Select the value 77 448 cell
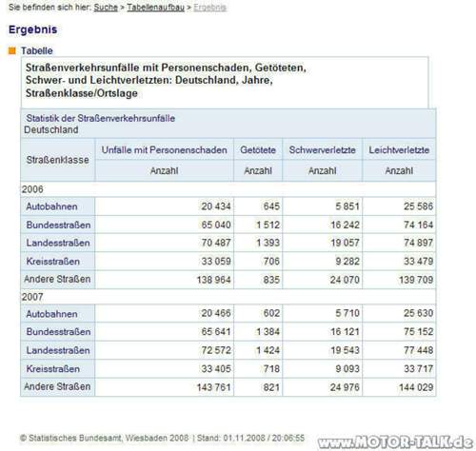Viewport: 476px width, 451px height. tap(399, 350)
